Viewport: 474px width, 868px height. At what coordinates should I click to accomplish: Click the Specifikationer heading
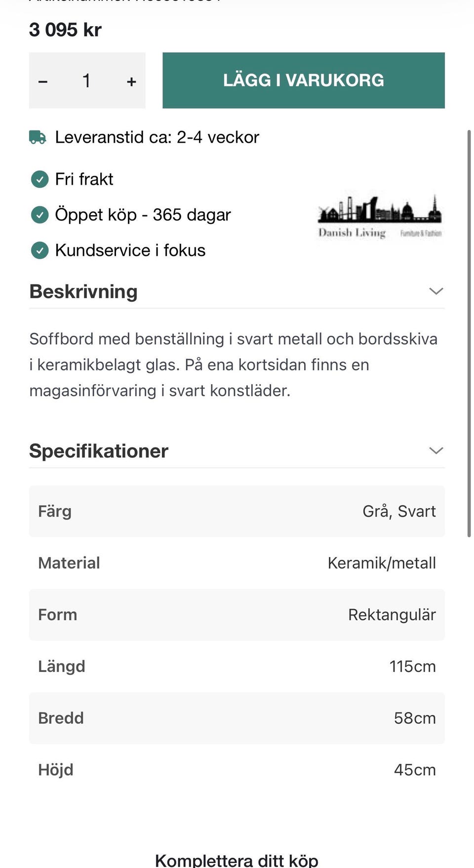[99, 451]
